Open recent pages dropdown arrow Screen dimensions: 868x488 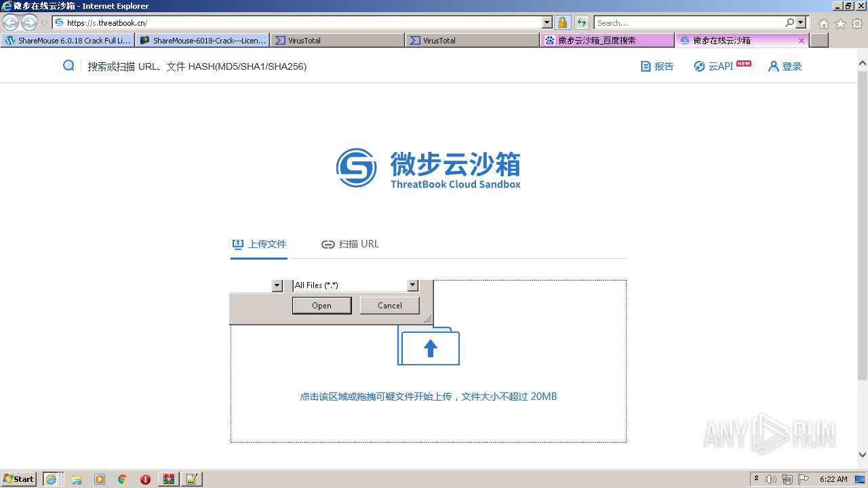coord(44,23)
